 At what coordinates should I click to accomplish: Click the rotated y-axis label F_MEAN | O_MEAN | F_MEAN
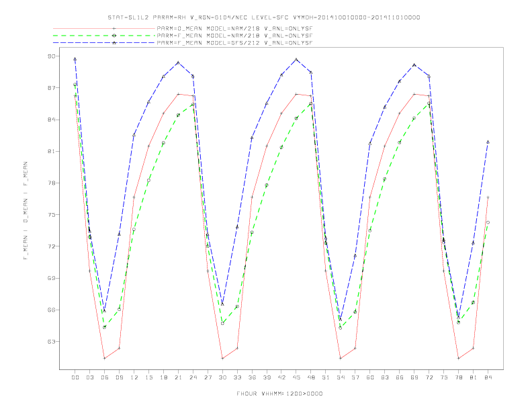point(26,211)
